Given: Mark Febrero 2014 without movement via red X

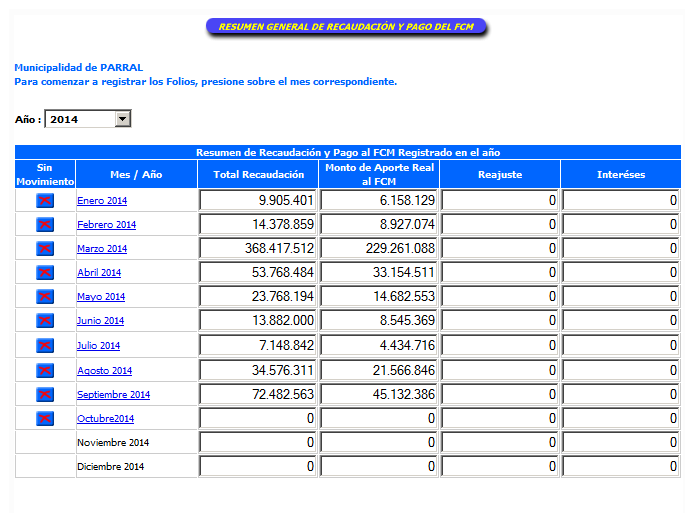Looking at the screenshot, I should click(45, 224).
